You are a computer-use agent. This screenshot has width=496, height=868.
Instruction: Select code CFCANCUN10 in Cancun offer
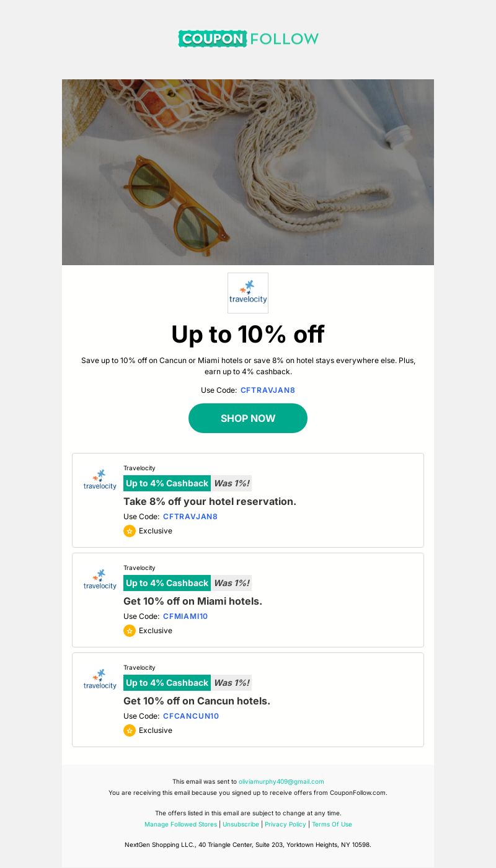191,716
